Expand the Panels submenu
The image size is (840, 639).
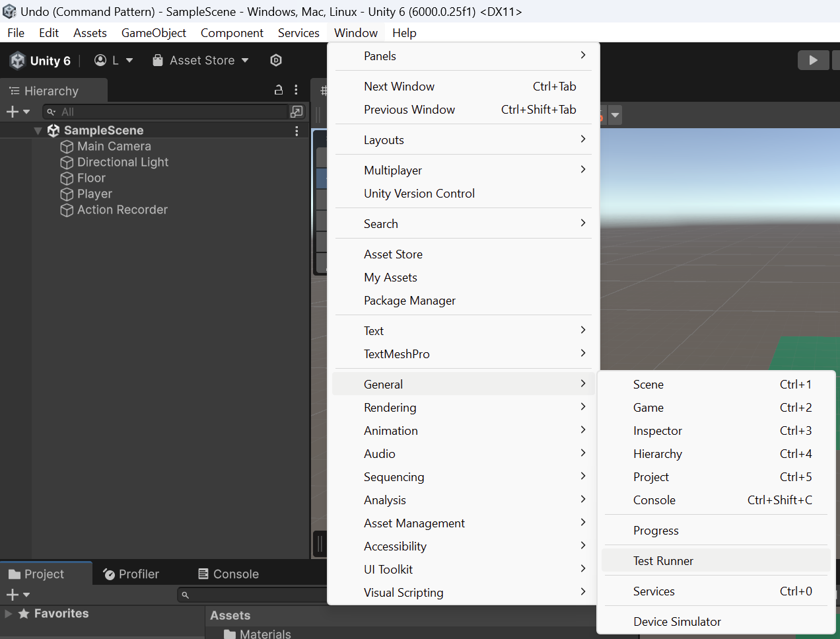tap(464, 56)
